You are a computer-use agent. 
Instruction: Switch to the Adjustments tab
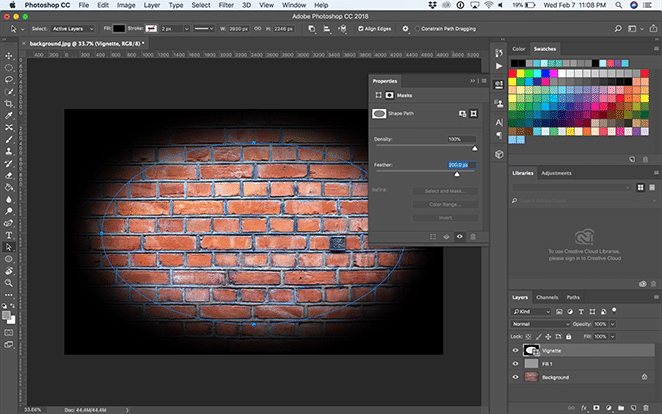pos(556,173)
